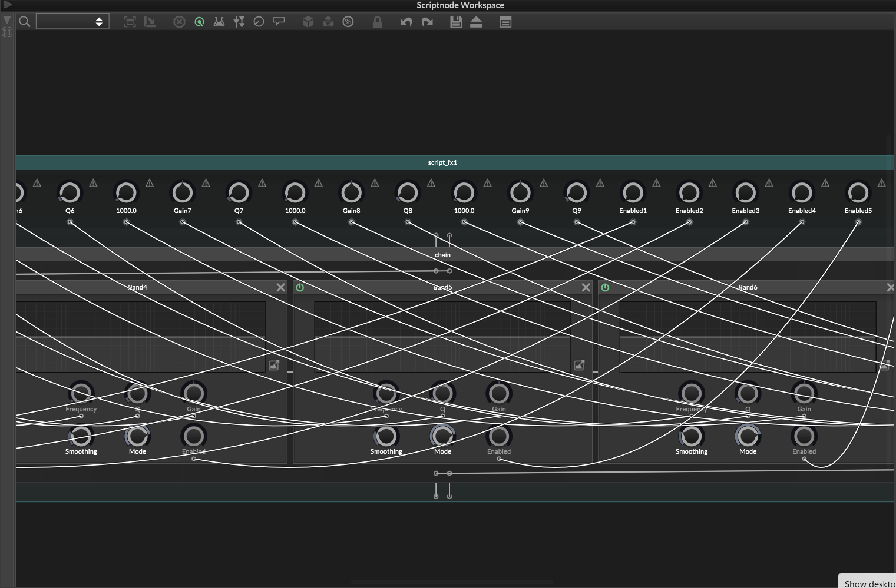Click the cube node icon
896x588 pixels.
point(308,22)
